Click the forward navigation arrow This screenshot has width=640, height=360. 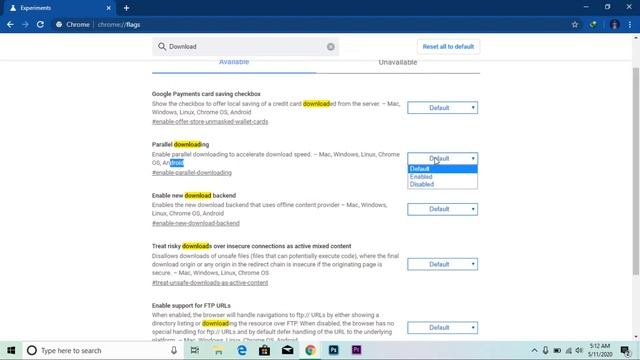pos(25,24)
